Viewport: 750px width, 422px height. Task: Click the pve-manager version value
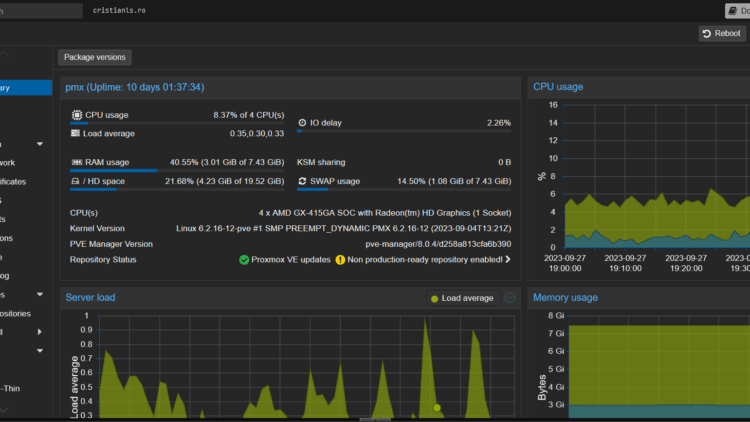(x=438, y=244)
